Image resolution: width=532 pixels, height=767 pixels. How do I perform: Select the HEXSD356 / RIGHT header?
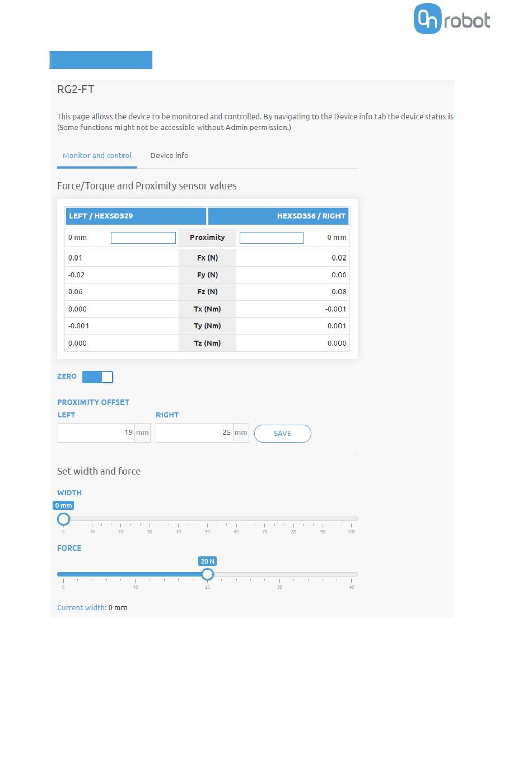[278, 216]
